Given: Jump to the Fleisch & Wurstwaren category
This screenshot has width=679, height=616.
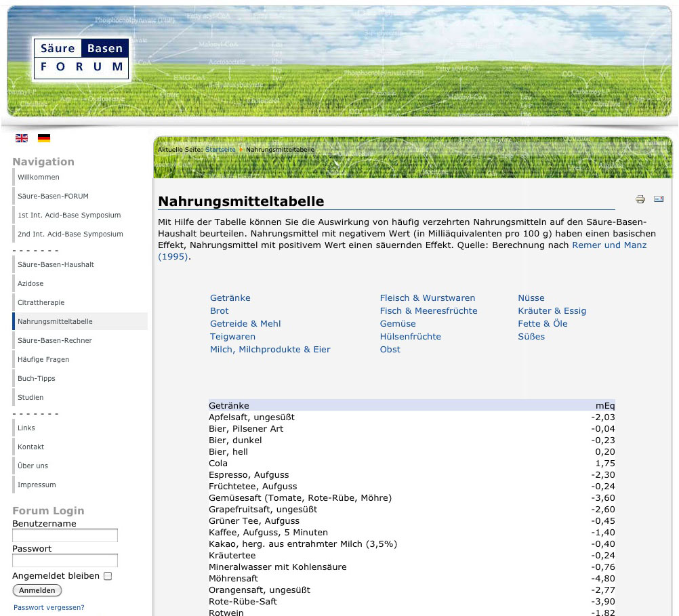Looking at the screenshot, I should [x=427, y=298].
